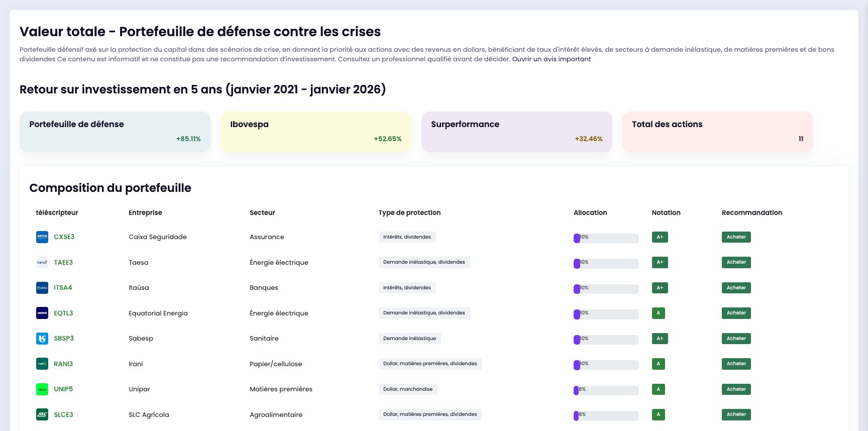Click the A+ rating badge for TAEE3

click(660, 262)
